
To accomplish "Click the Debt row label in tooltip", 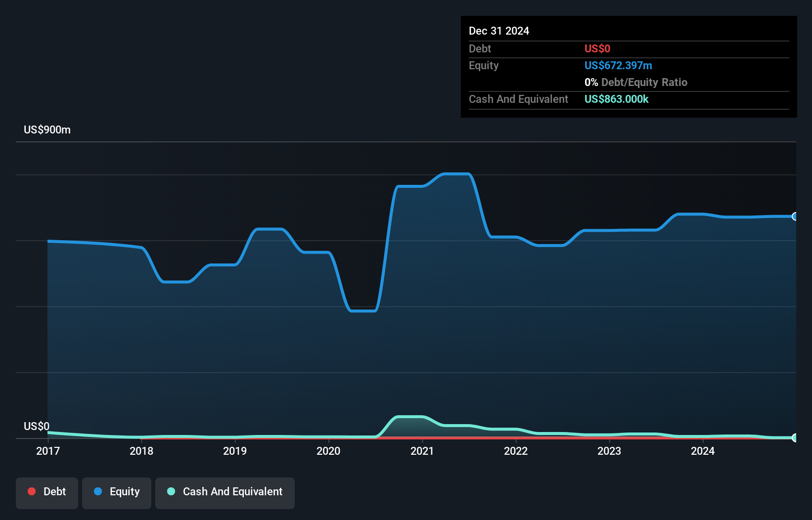I will 480,48.
